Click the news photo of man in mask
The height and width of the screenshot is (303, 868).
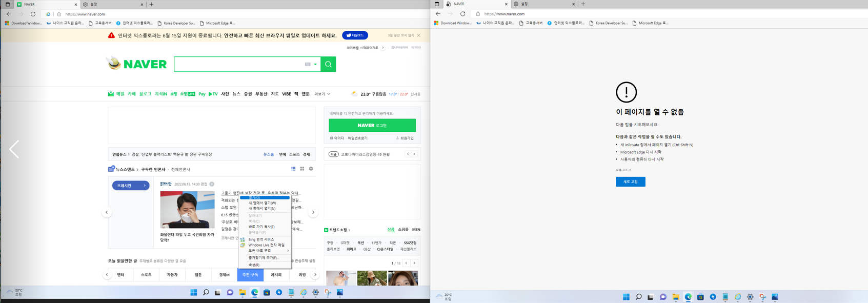coord(187,210)
